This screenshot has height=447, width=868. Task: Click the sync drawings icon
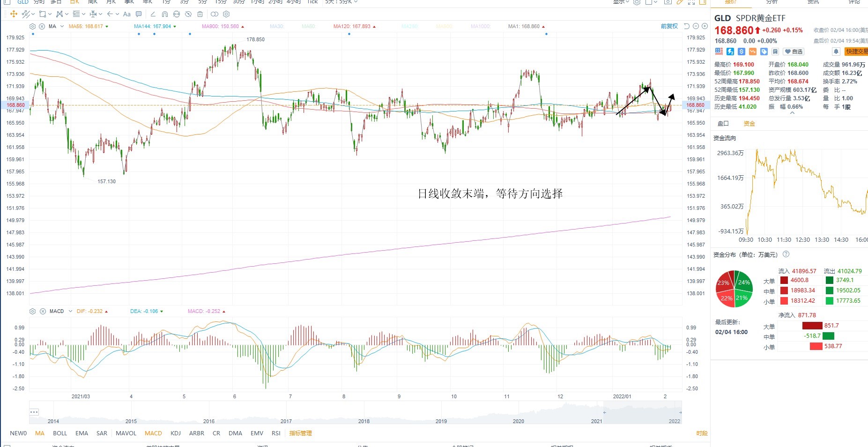click(177, 14)
